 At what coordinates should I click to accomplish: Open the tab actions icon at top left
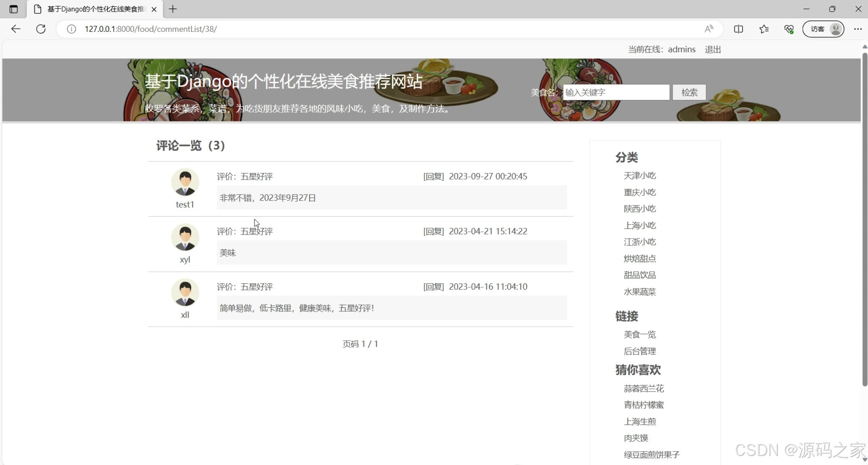pos(13,9)
